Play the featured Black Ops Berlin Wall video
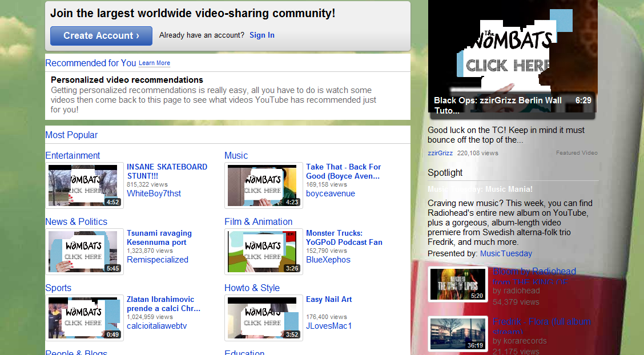The height and width of the screenshot is (355, 644). [x=513, y=58]
